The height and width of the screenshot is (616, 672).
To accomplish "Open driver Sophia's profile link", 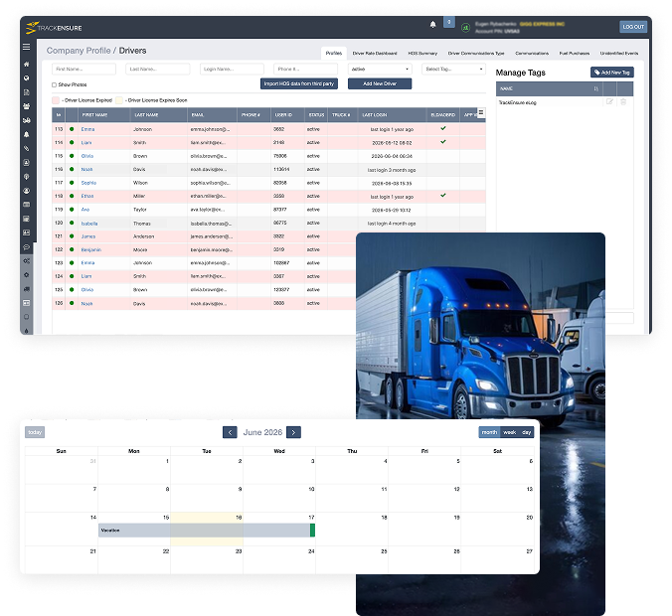I will 88,183.
